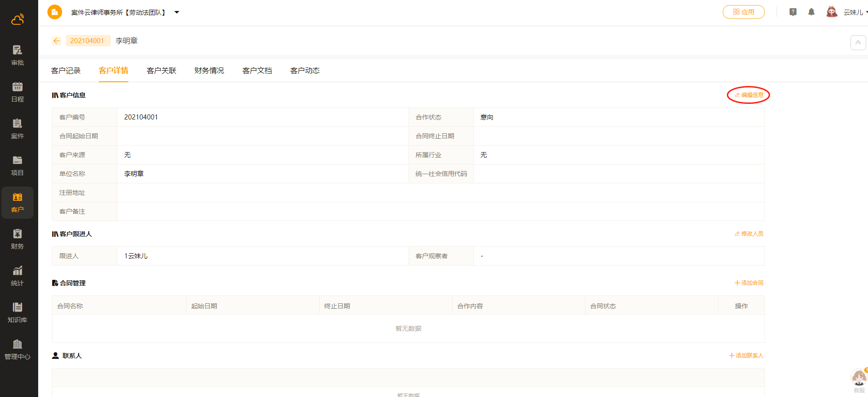
Task: Open the 客服 customer service avatar
Action: click(859, 379)
